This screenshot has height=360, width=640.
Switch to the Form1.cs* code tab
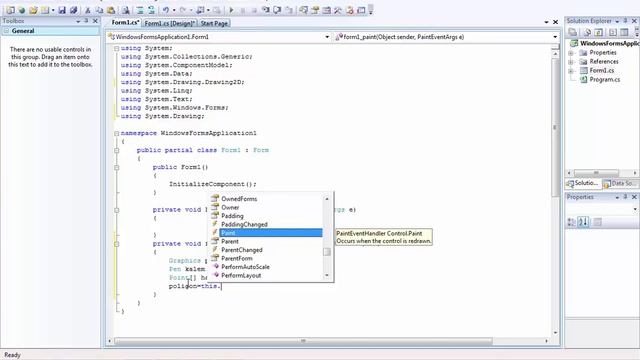125,23
